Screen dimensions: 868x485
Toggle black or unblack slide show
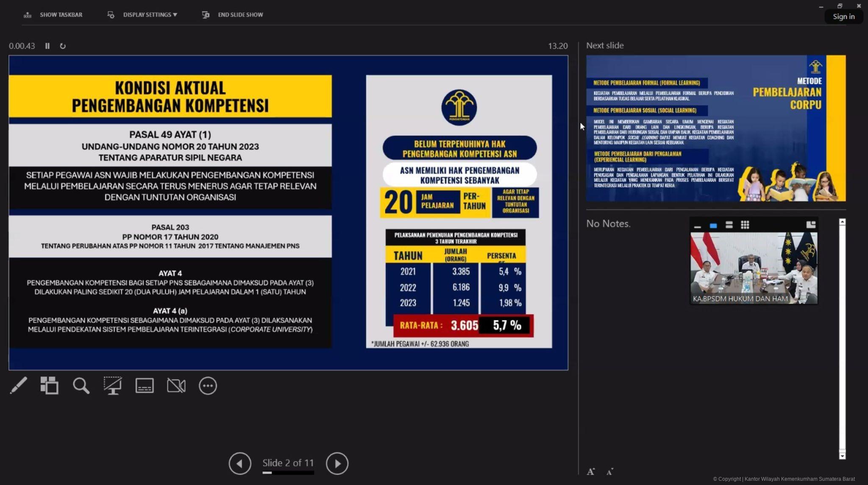click(x=113, y=385)
